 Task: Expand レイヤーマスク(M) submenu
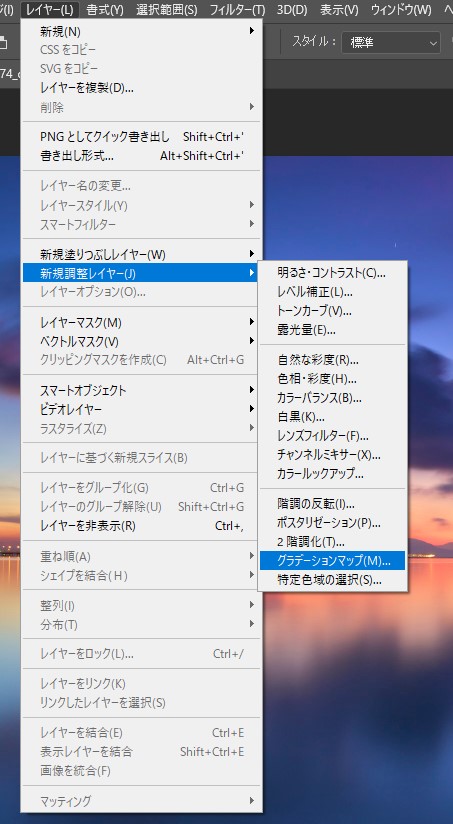tap(141, 322)
